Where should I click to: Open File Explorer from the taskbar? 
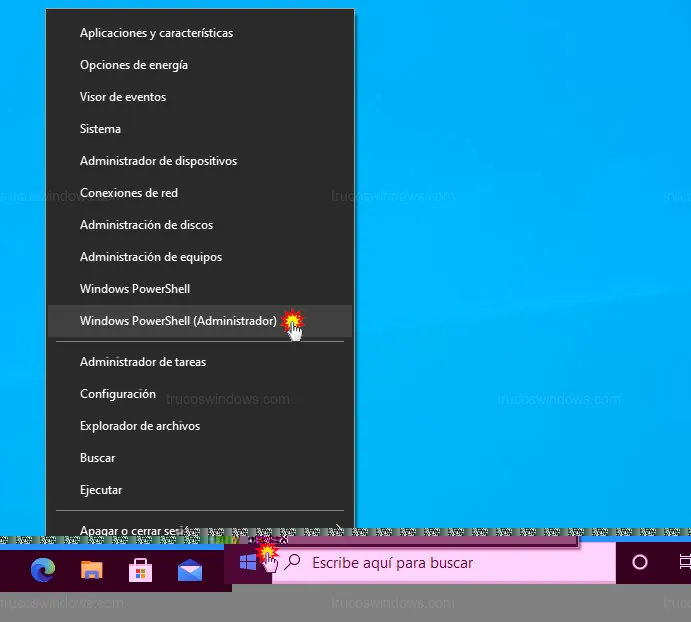[92, 569]
